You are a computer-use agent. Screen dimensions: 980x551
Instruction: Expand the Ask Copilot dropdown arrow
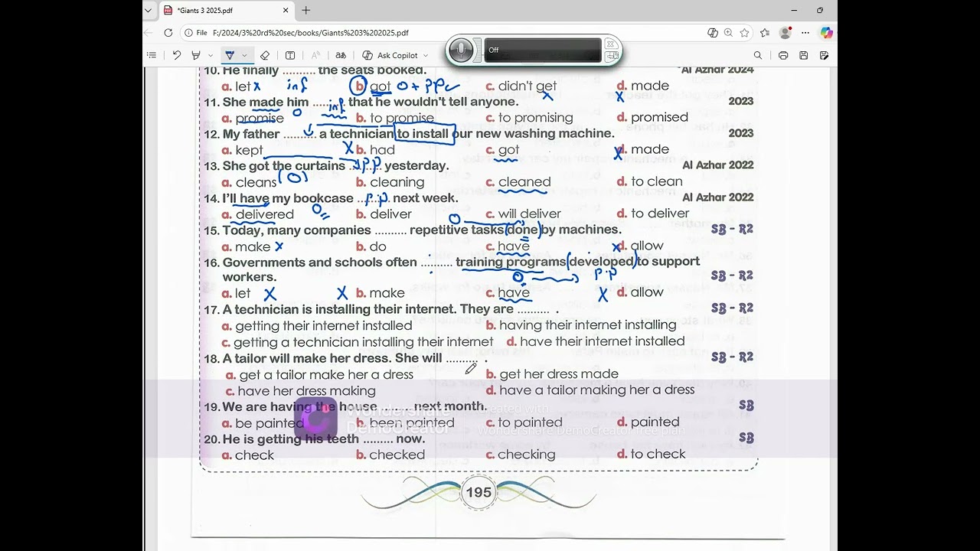426,55
